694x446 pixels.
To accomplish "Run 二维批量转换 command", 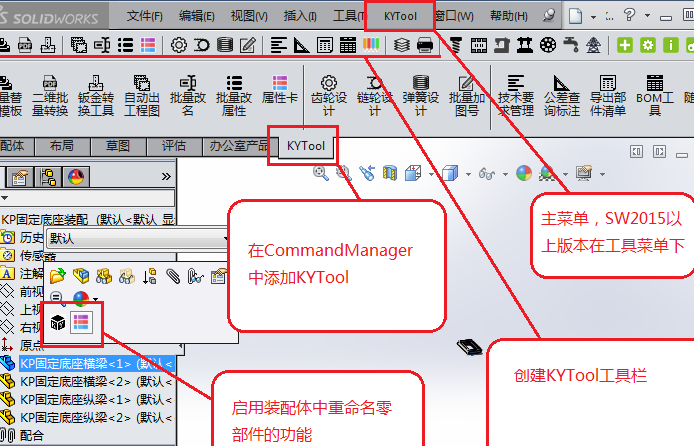I will 50,96.
